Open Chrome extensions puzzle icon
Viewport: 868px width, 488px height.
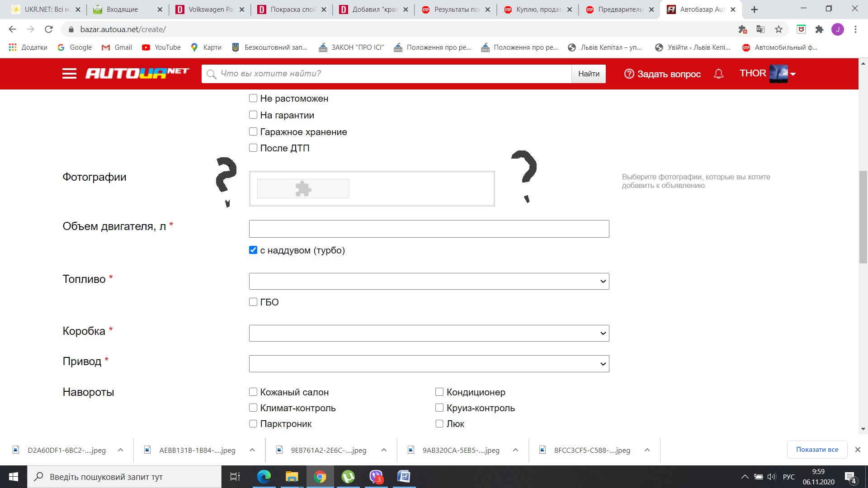point(819,29)
